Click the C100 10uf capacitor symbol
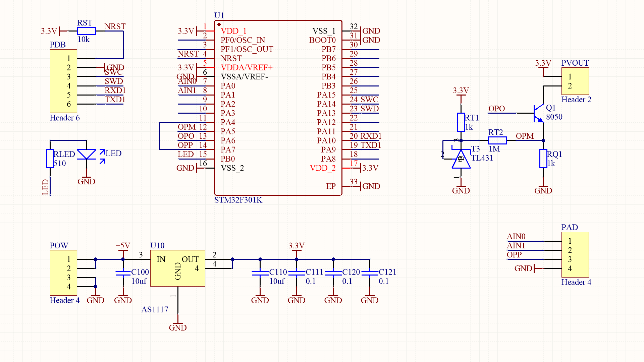Image resolution: width=644 pixels, height=362 pixels. point(123,273)
